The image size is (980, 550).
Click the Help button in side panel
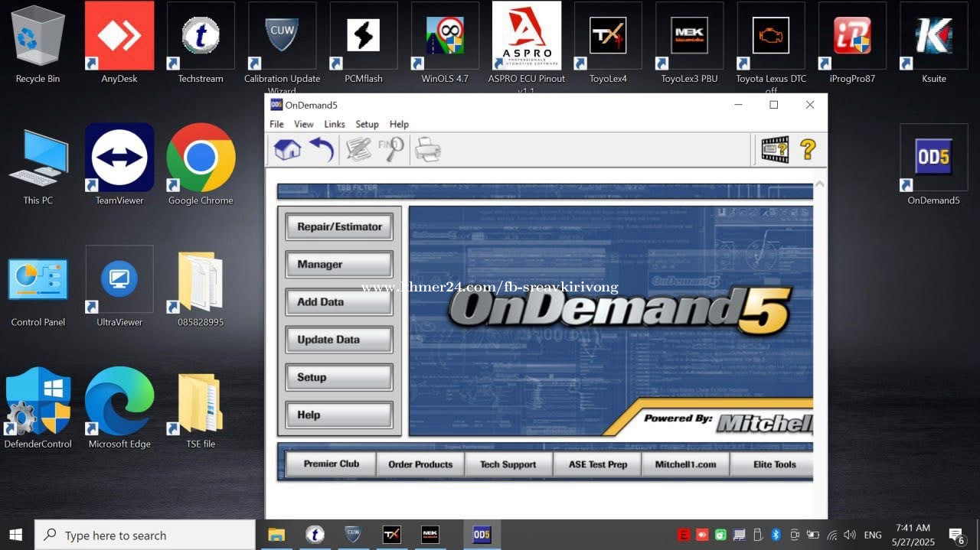pos(339,415)
